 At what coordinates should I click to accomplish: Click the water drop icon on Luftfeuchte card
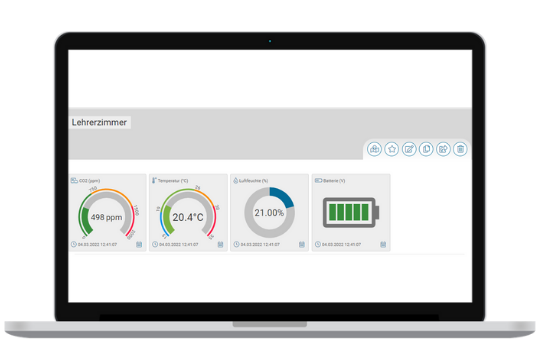[x=236, y=181]
